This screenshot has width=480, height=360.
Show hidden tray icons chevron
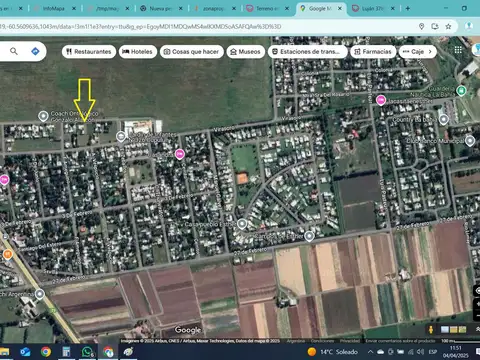[370, 352]
